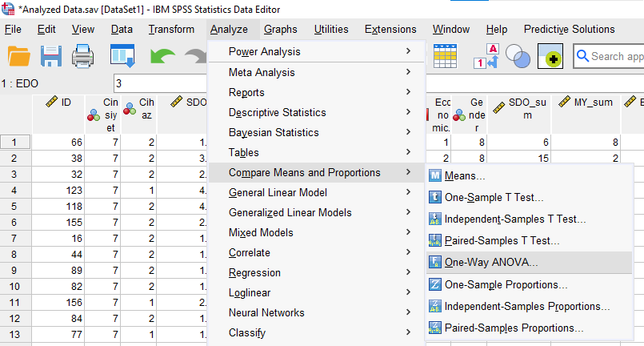Open Paired-Samples T Test dialog
Viewport: 644px width, 346px height.
coord(502,240)
